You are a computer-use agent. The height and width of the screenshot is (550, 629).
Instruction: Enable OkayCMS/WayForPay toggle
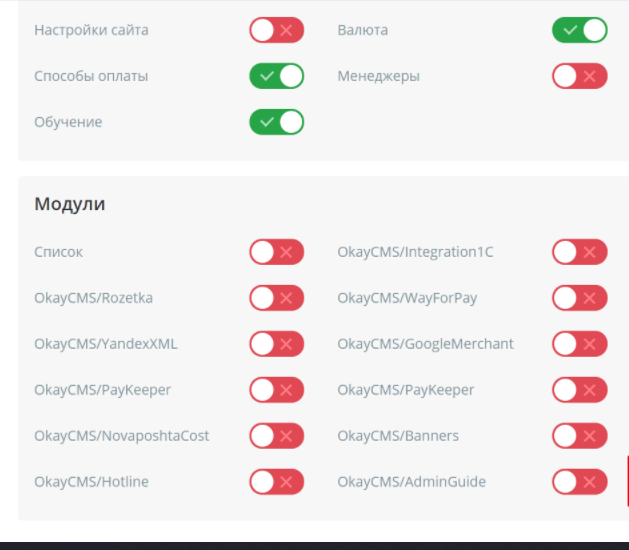(579, 298)
